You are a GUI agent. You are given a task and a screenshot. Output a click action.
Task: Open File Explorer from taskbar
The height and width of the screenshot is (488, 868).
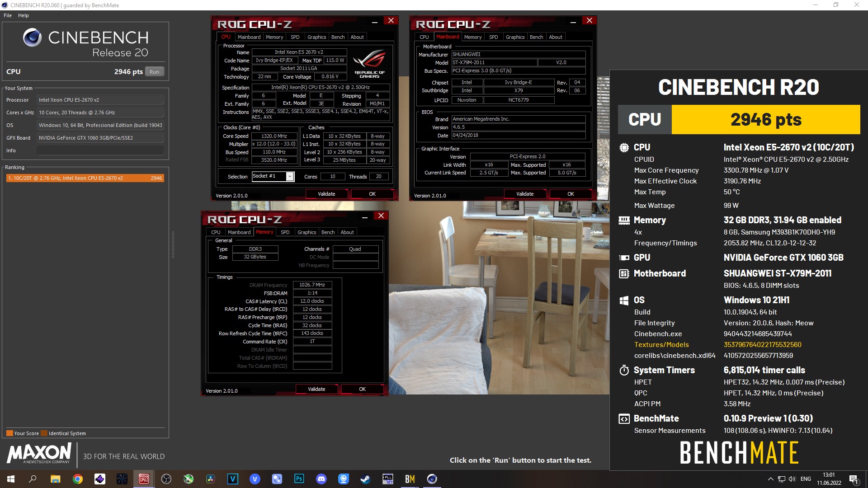(55, 479)
